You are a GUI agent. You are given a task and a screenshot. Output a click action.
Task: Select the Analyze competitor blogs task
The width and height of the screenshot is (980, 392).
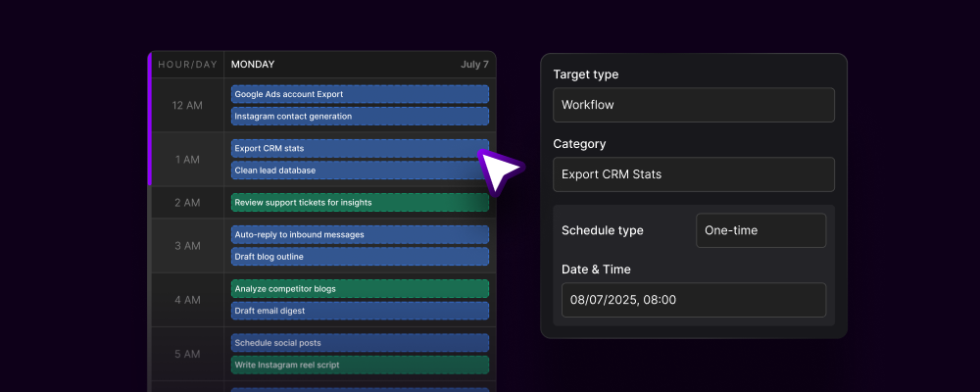(360, 289)
